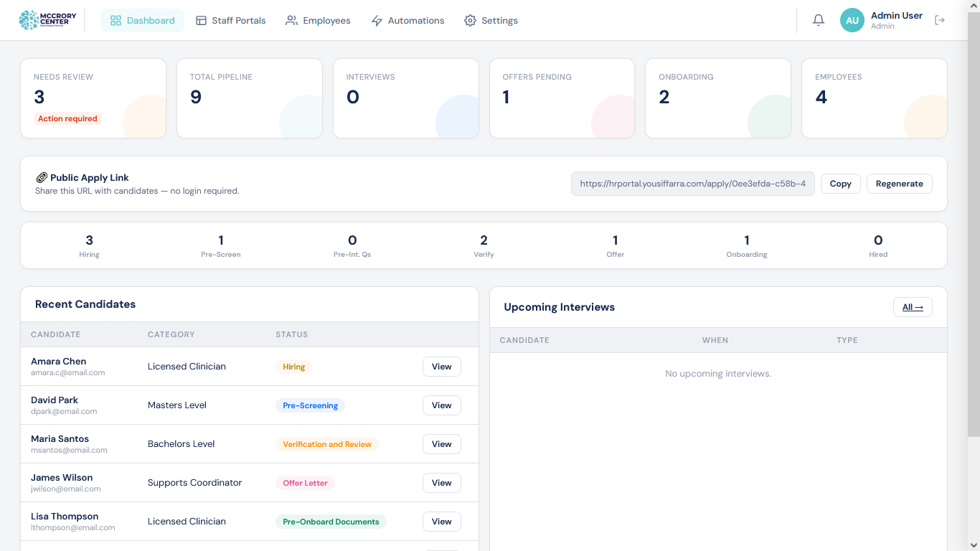Viewport: 980px width, 551px height.
Task: Click the STATUS column header
Action: coord(292,334)
